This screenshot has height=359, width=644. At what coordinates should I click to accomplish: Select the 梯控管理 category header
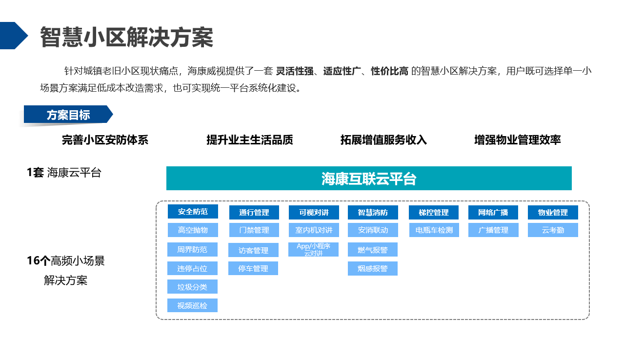click(434, 213)
